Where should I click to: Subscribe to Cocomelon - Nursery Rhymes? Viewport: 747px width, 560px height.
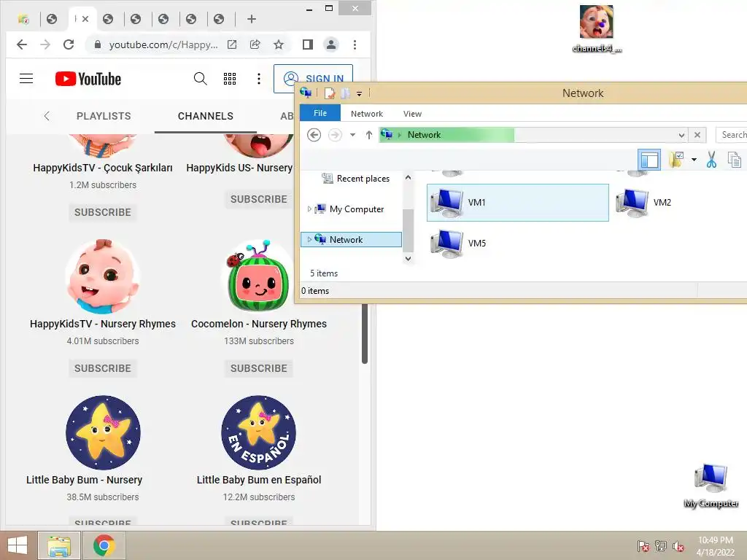click(x=259, y=368)
